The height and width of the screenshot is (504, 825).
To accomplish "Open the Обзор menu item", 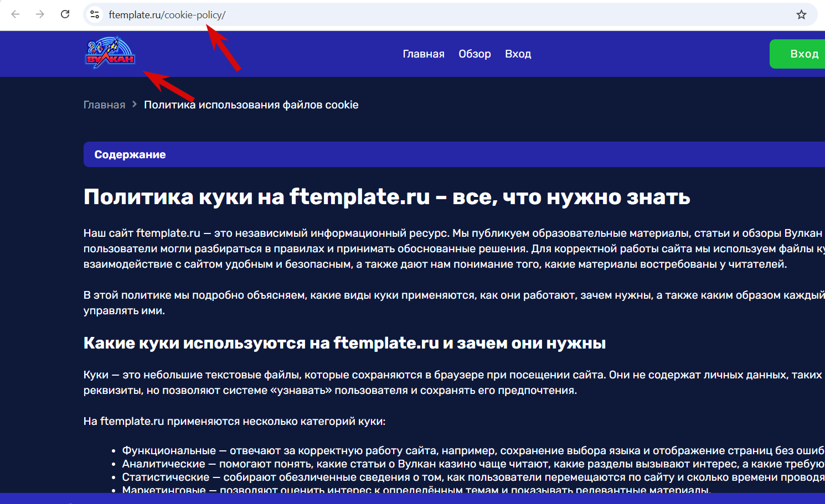I will click(x=475, y=54).
